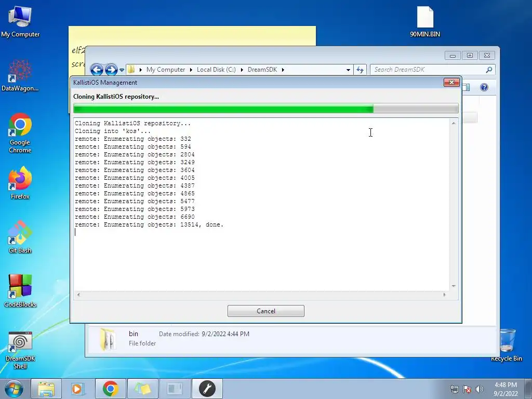Open the Recycle Bin on the desktop
The image size is (532, 399).
click(x=507, y=345)
